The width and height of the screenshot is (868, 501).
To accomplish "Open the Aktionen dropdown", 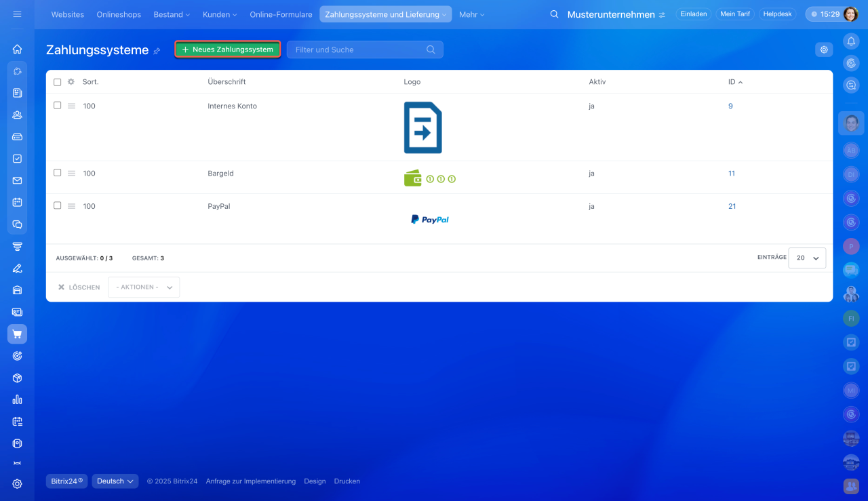I will pos(144,287).
